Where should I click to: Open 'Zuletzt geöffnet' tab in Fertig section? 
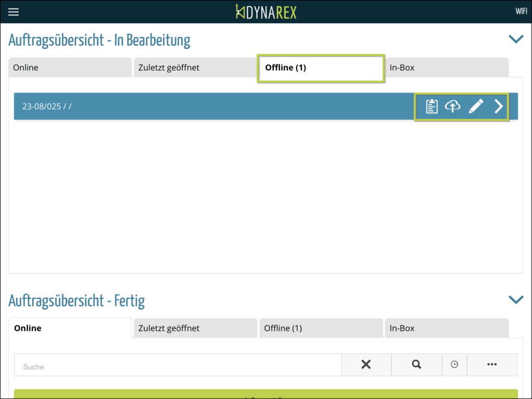195,328
